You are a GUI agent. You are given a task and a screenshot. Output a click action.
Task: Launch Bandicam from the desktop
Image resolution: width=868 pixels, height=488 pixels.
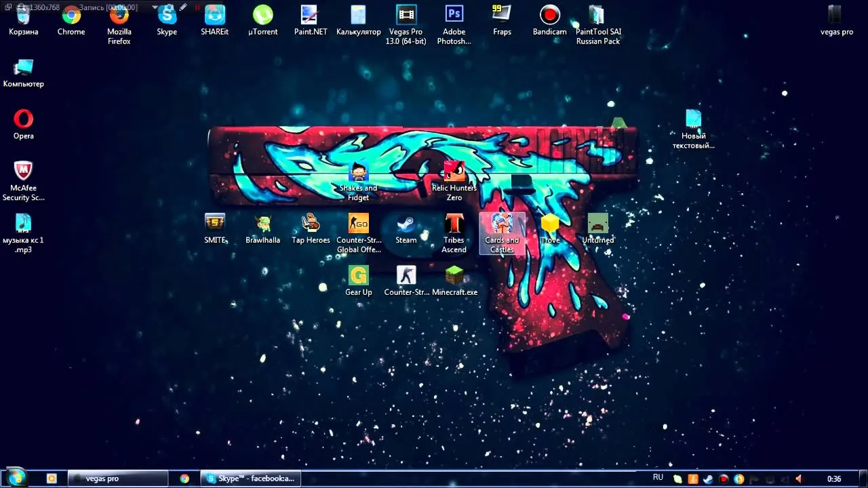550,20
